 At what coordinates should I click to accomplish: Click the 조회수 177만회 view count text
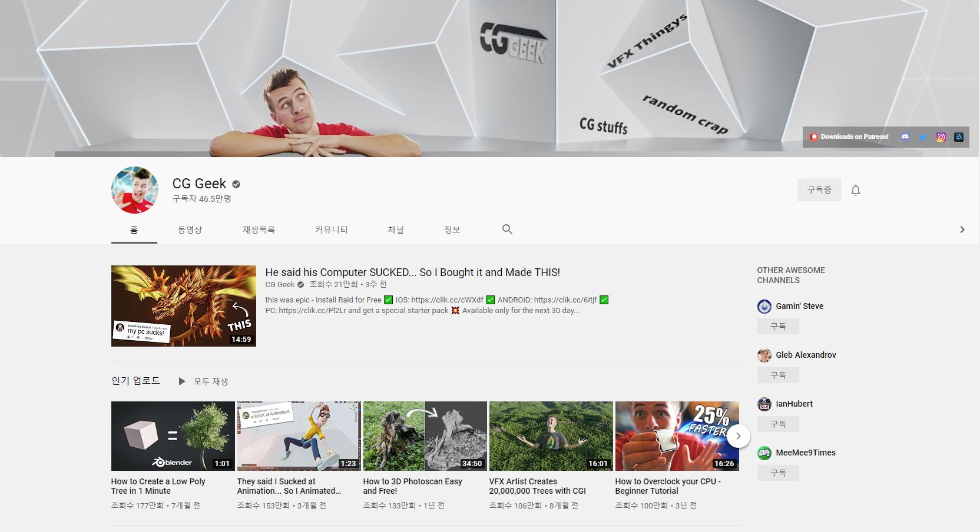click(x=137, y=506)
